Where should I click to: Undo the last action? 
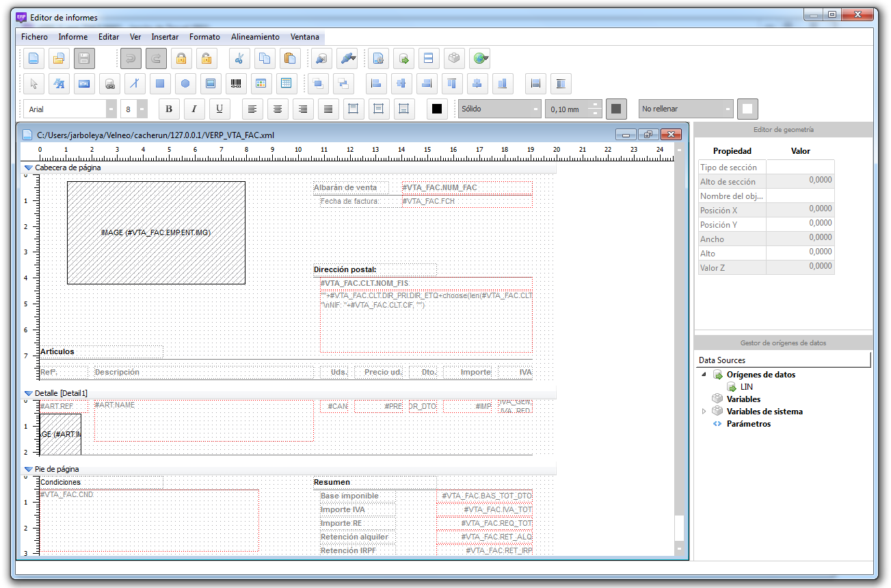click(x=131, y=58)
